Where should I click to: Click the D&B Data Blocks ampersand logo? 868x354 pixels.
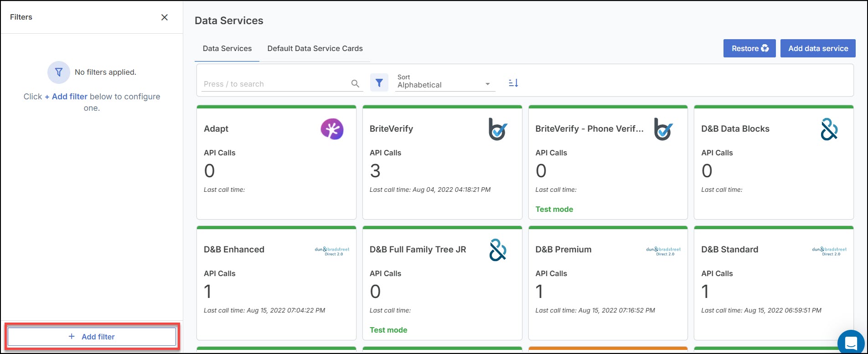829,129
